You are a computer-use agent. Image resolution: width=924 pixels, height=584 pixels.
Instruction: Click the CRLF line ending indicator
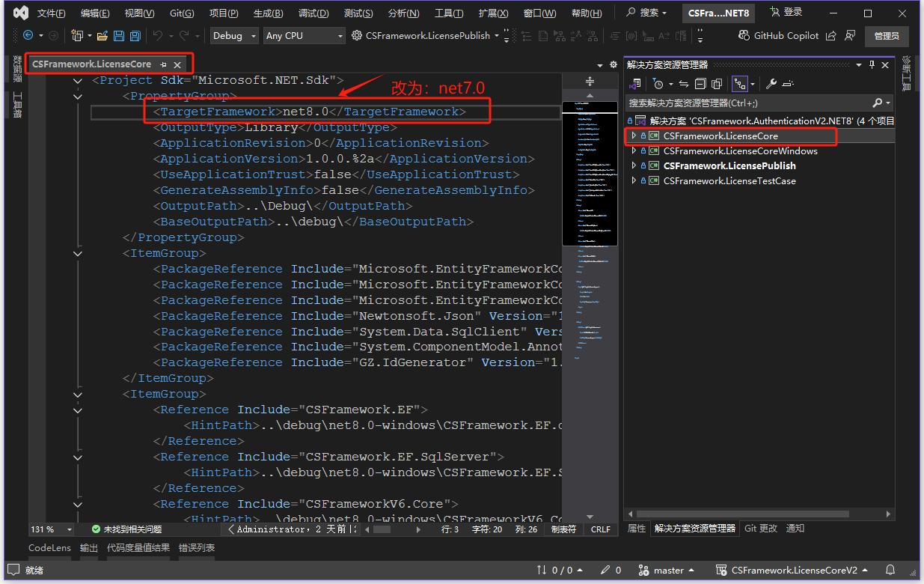click(x=601, y=529)
